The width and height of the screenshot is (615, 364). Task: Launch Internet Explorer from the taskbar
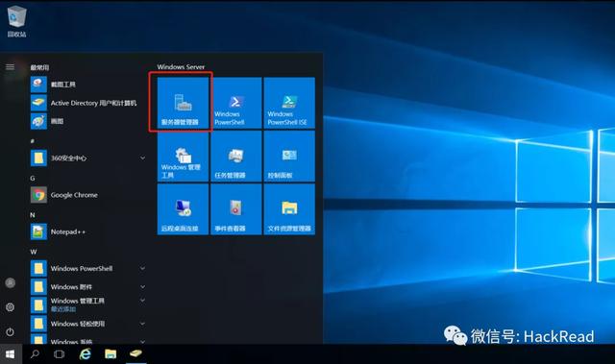point(85,354)
